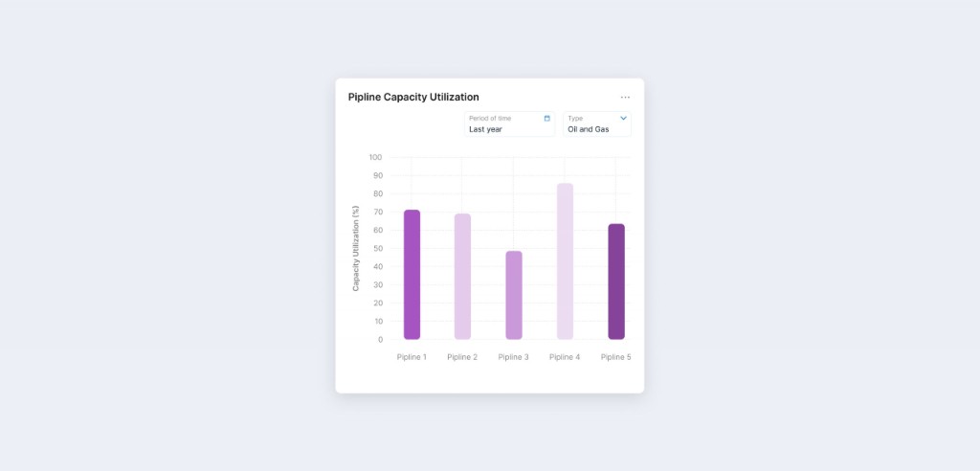
Task: Click the Pipline 2 bar
Action: (x=462, y=277)
